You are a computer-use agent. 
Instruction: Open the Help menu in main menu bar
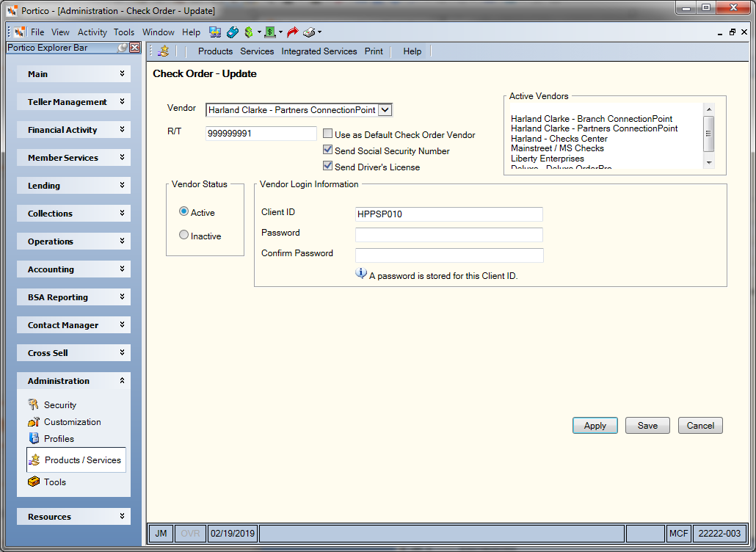[191, 32]
